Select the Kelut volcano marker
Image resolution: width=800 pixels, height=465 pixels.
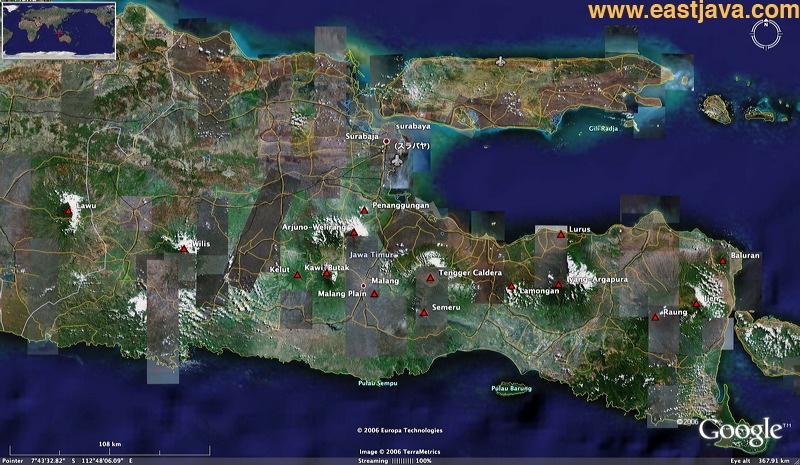pos(297,274)
